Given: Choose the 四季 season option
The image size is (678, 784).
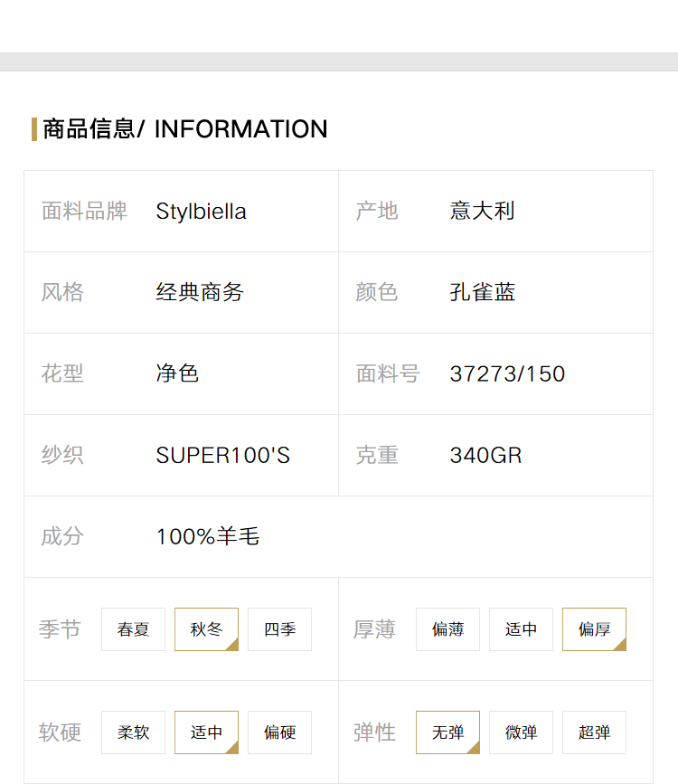Looking at the screenshot, I should [279, 629].
